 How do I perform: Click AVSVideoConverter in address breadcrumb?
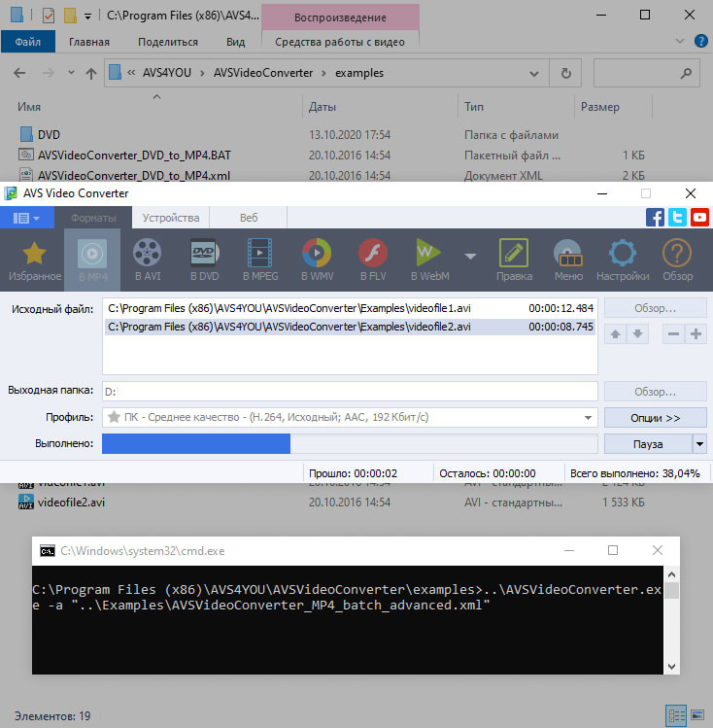pyautogui.click(x=263, y=73)
